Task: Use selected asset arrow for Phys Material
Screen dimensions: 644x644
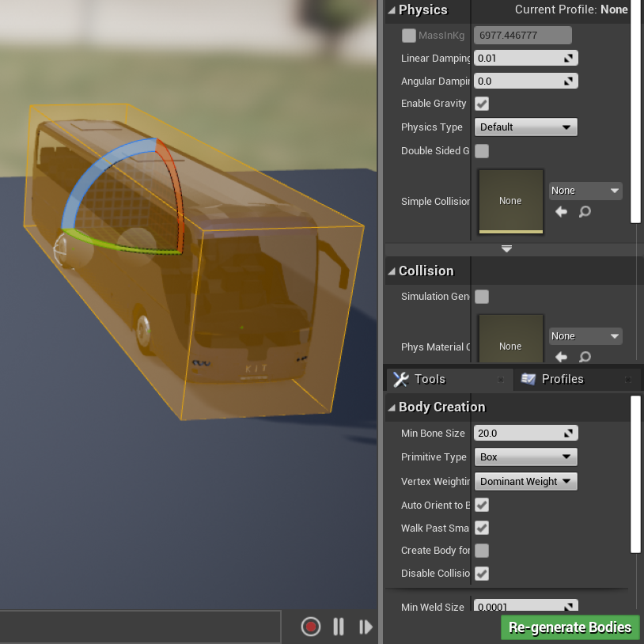Action: 561,357
